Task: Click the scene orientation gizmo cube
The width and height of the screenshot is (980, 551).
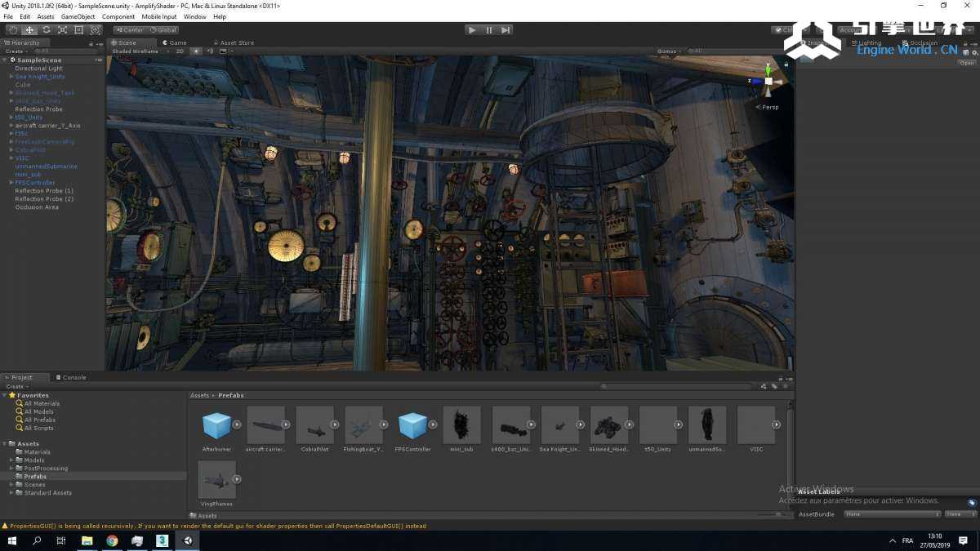Action: [768, 81]
